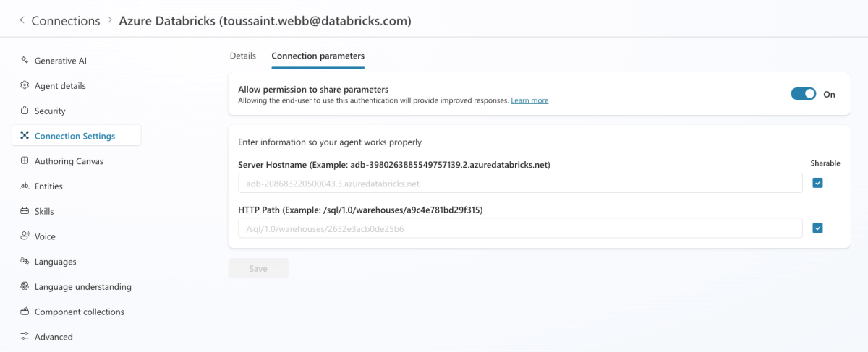
Task: Click the back arrow beside Connections
Action: (24, 20)
